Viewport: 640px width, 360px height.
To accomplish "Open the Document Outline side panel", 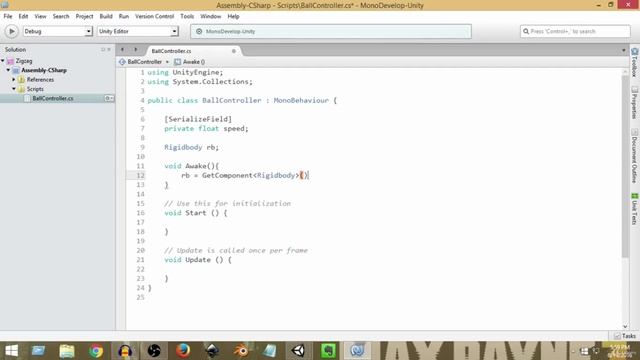I will pos(635,156).
